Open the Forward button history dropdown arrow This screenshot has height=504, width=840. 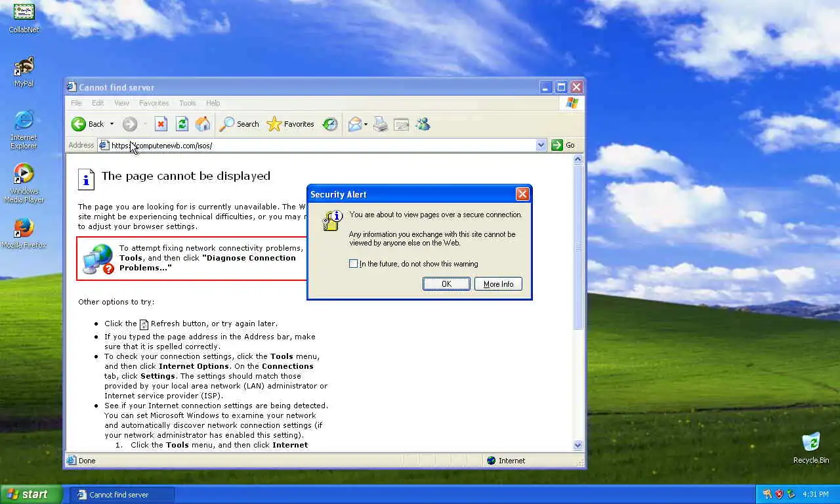144,124
